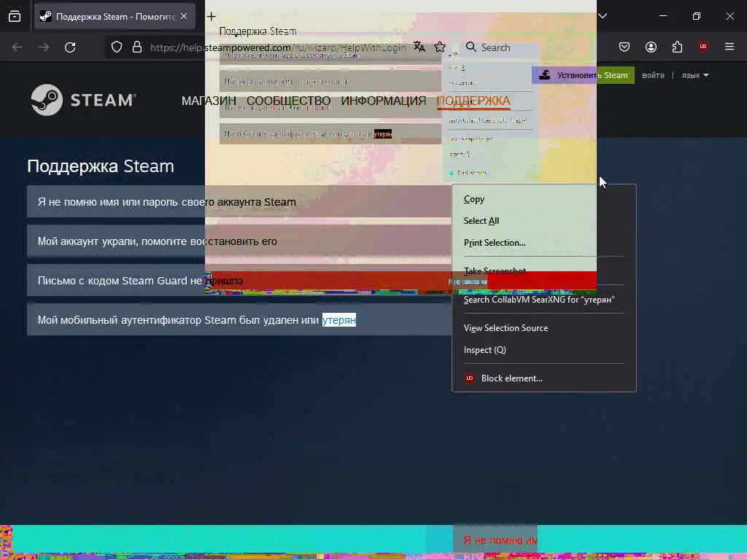Open the Firefox account icon

pos(651,47)
